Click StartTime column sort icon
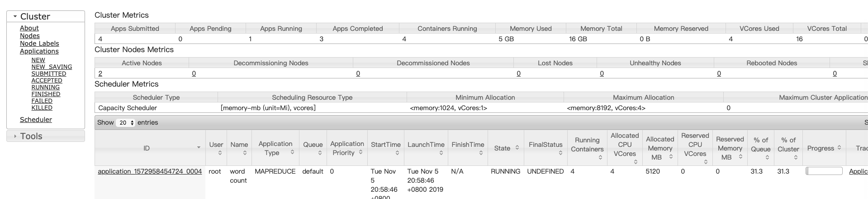 click(397, 153)
